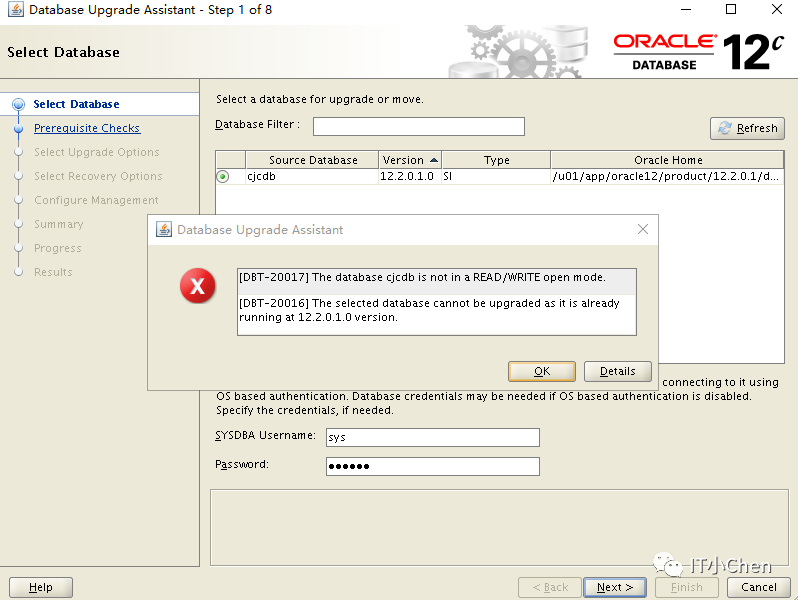798x600 pixels.
Task: Click the red error X icon
Action: [x=197, y=285]
